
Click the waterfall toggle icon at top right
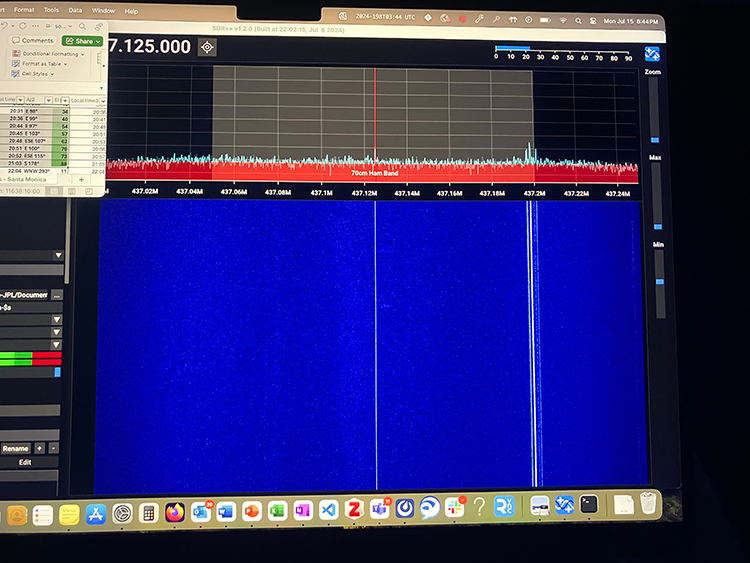651,54
